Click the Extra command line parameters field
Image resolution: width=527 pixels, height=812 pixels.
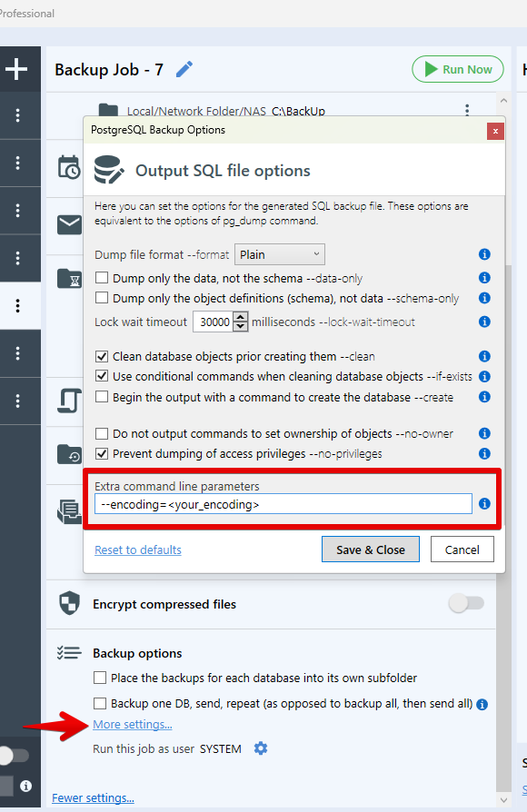283,504
